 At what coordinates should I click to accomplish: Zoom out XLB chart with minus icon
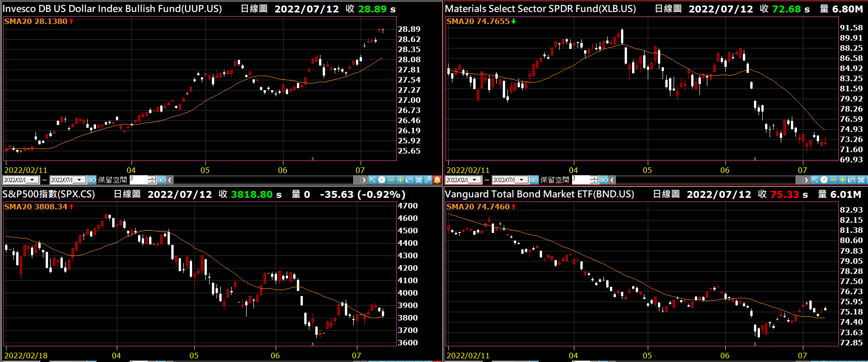pos(833,180)
